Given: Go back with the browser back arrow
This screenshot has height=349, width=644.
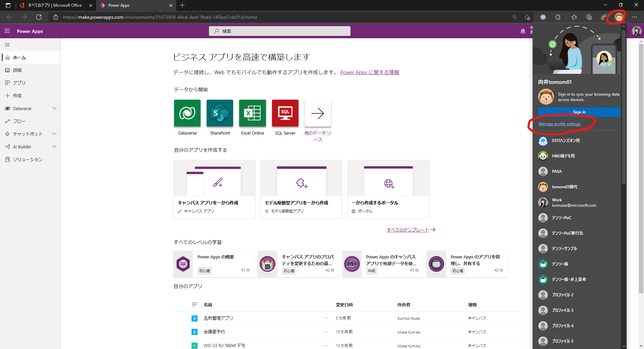Looking at the screenshot, I should click(x=9, y=17).
